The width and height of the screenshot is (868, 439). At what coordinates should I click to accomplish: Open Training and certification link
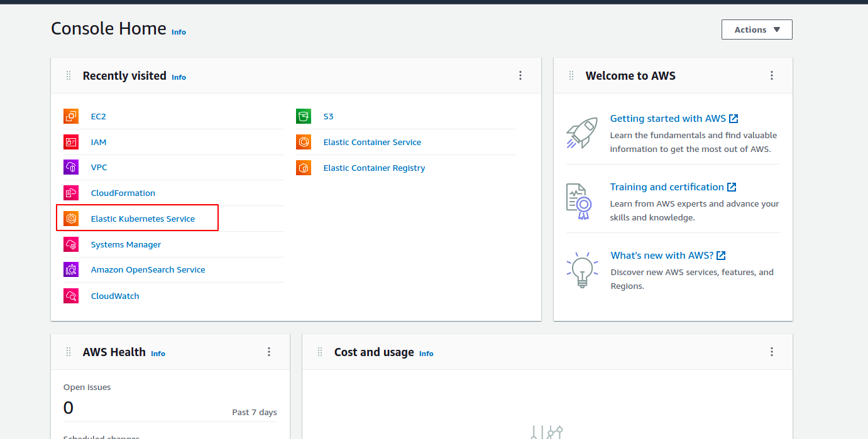coord(673,187)
